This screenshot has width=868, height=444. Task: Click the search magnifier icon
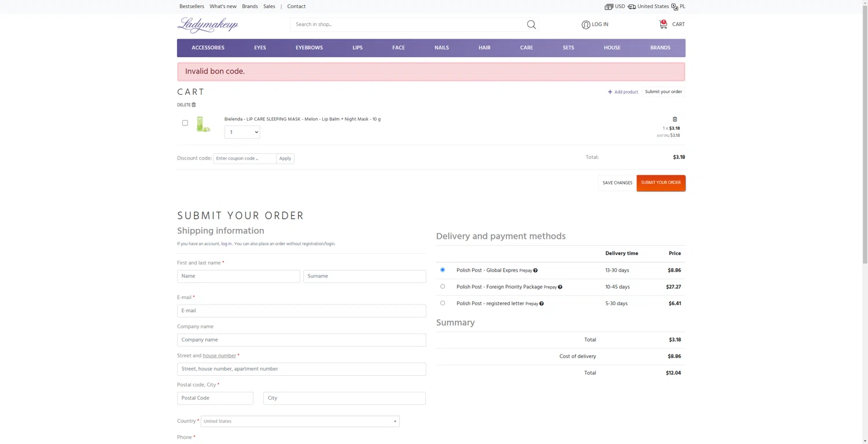tap(531, 24)
